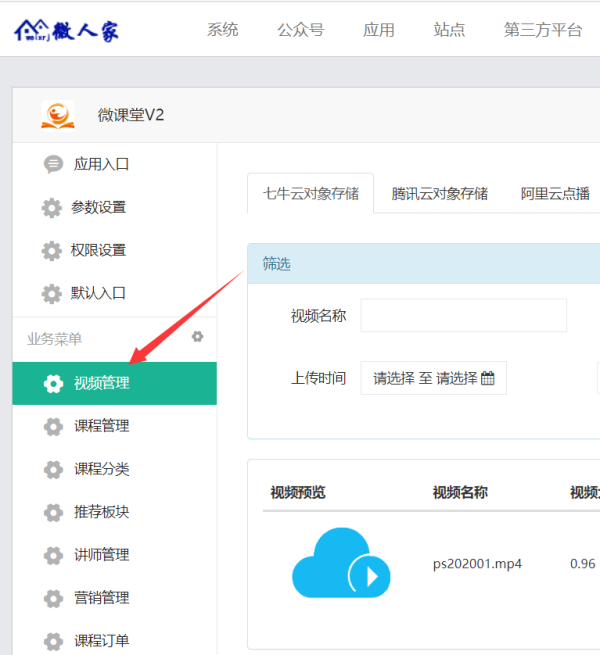Open the 公众号 top menu
Viewport: 600px width, 655px height.
(x=301, y=30)
